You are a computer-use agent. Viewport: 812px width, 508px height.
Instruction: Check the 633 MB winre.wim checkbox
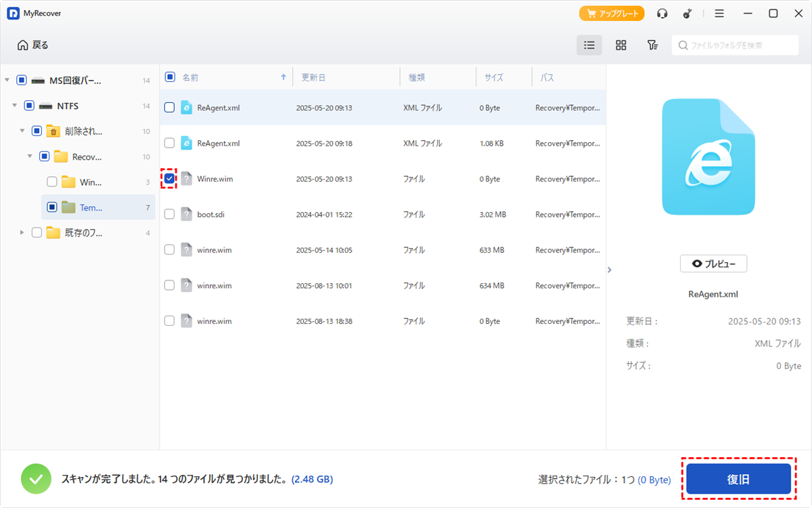[x=170, y=250]
